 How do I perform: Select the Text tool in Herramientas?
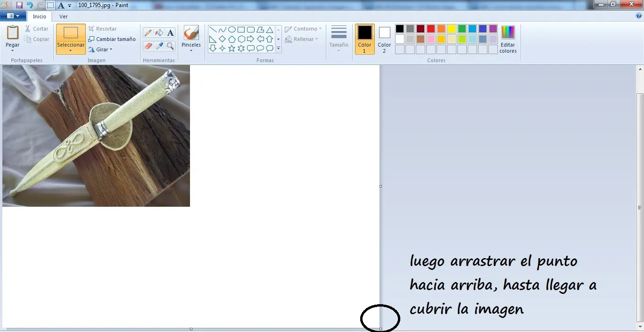[171, 33]
